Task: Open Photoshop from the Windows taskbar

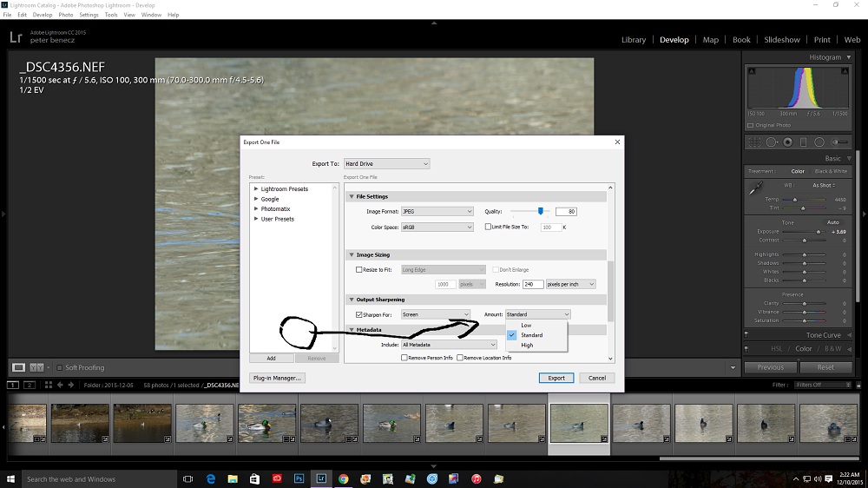Action: 299,478
